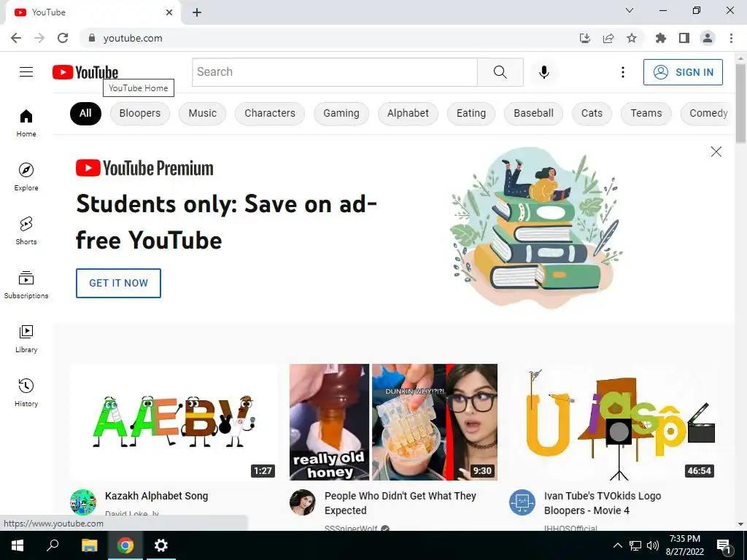This screenshot has height=560, width=747.
Task: Click Chrome icon in taskbar
Action: point(125,545)
